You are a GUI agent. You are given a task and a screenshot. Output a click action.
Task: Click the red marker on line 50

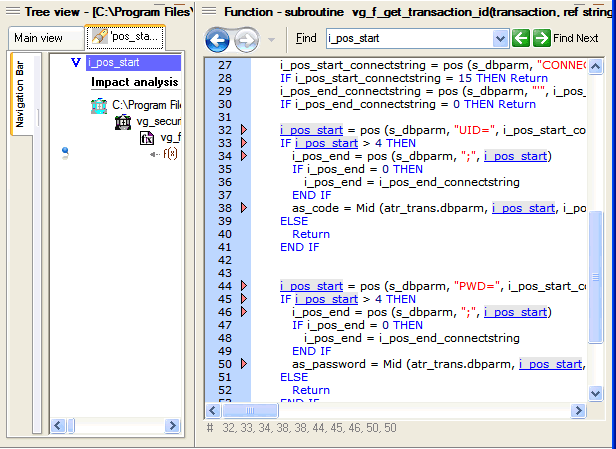pyautogui.click(x=243, y=364)
